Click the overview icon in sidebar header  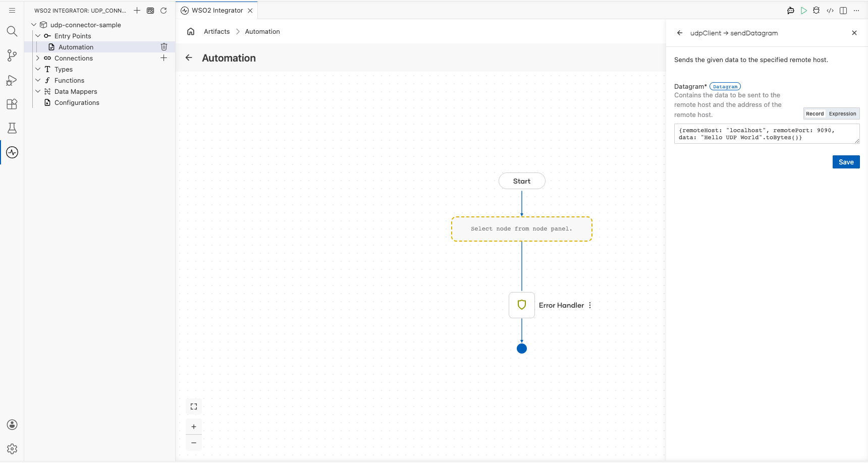click(x=150, y=10)
